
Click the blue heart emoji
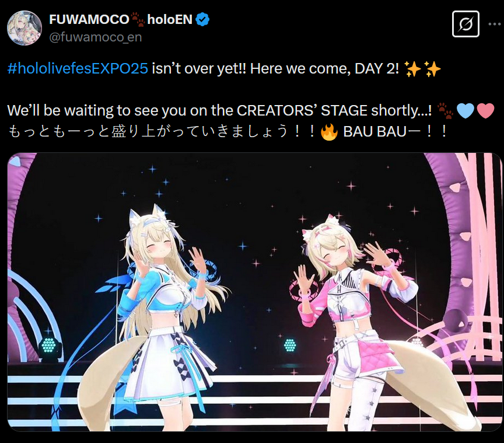465,111
